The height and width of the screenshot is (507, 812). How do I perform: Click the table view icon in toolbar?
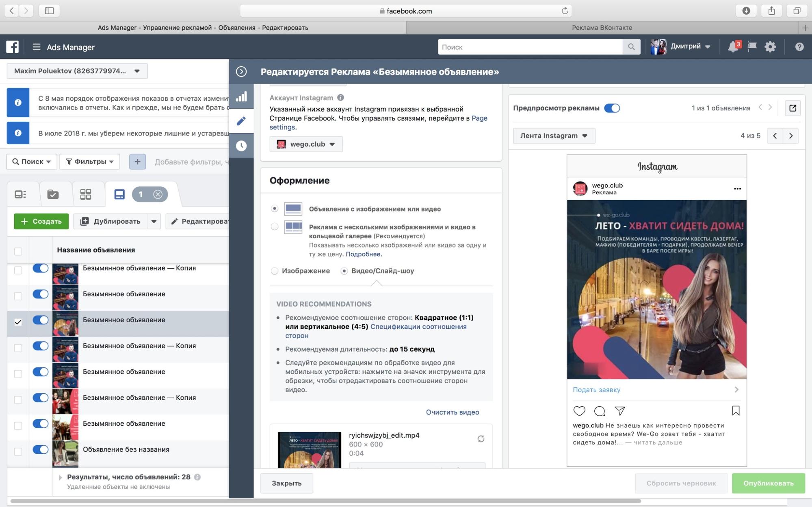pyautogui.click(x=20, y=194)
